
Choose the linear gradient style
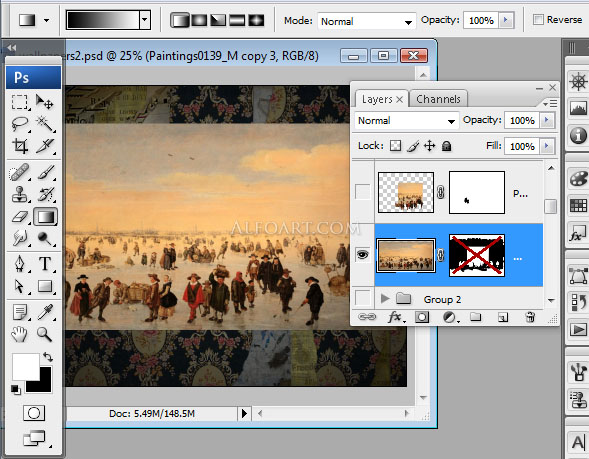click(180, 20)
